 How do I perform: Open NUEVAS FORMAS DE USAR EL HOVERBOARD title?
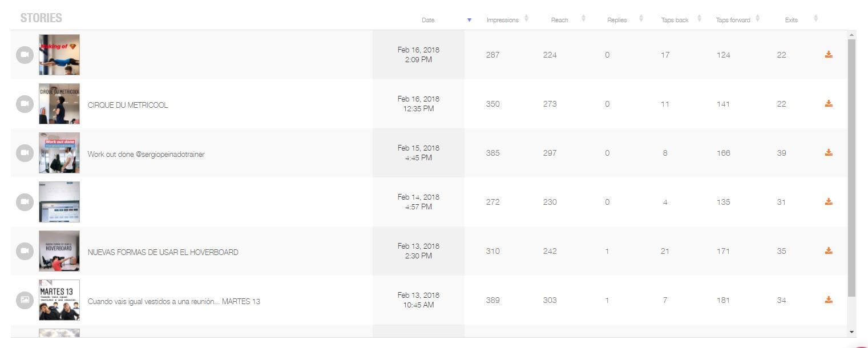pyautogui.click(x=163, y=252)
